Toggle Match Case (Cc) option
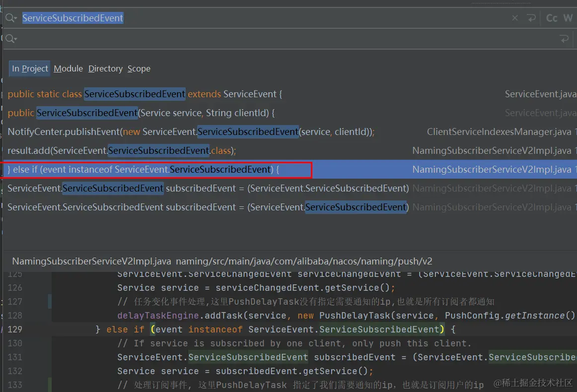The image size is (577, 392). pyautogui.click(x=552, y=18)
